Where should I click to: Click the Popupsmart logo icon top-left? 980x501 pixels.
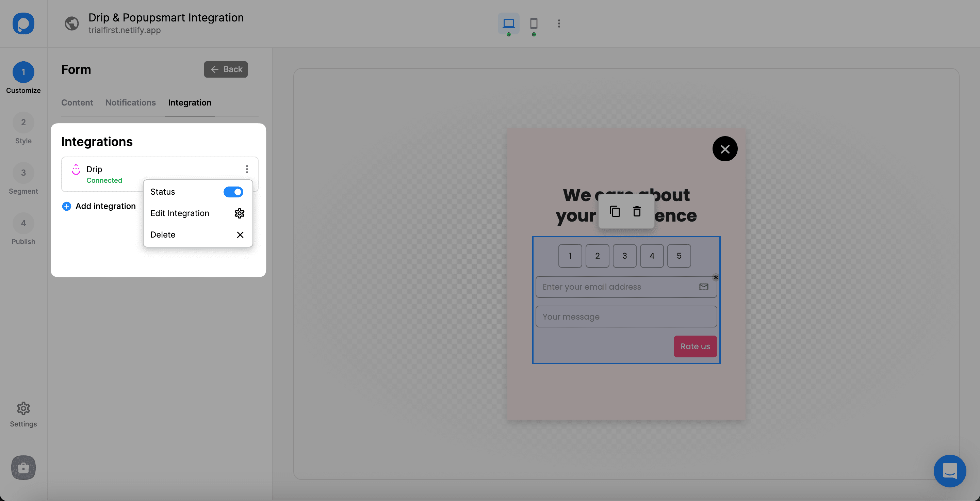23,23
